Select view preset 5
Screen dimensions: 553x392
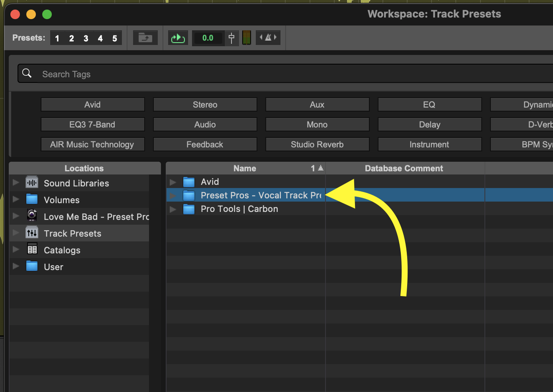pyautogui.click(x=115, y=38)
